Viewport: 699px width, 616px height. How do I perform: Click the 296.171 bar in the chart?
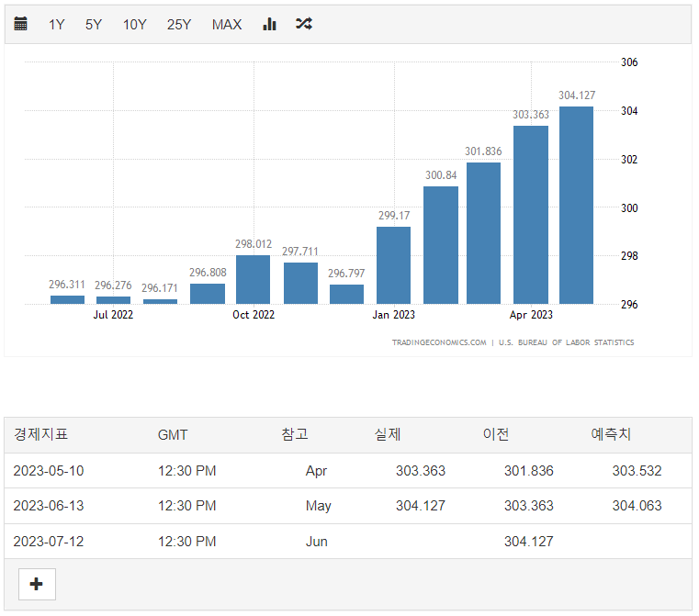point(160,301)
